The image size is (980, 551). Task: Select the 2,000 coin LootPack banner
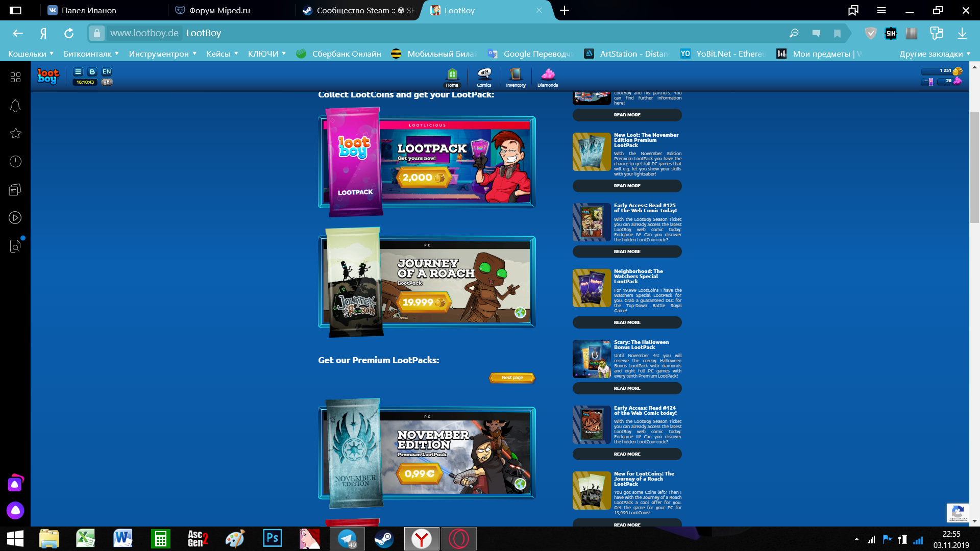pyautogui.click(x=427, y=162)
